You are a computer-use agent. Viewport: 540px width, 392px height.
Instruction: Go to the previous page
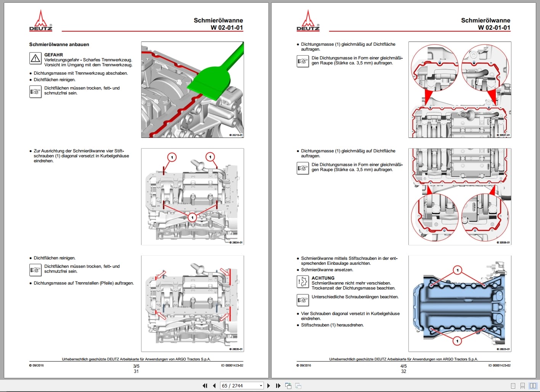[x=214, y=386]
